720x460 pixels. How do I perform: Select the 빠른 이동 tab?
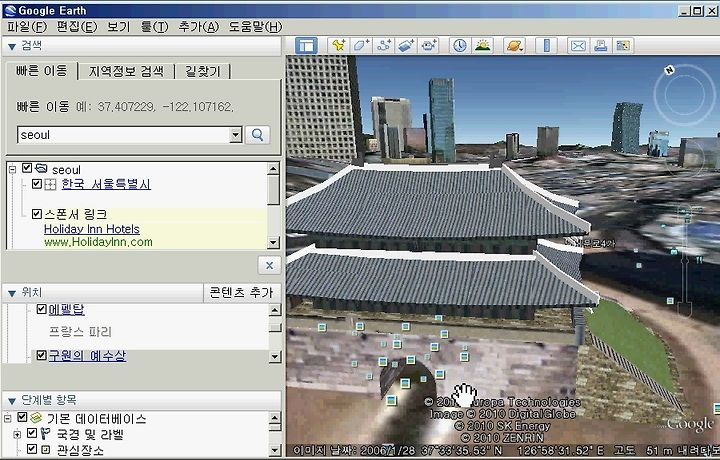click(42, 71)
